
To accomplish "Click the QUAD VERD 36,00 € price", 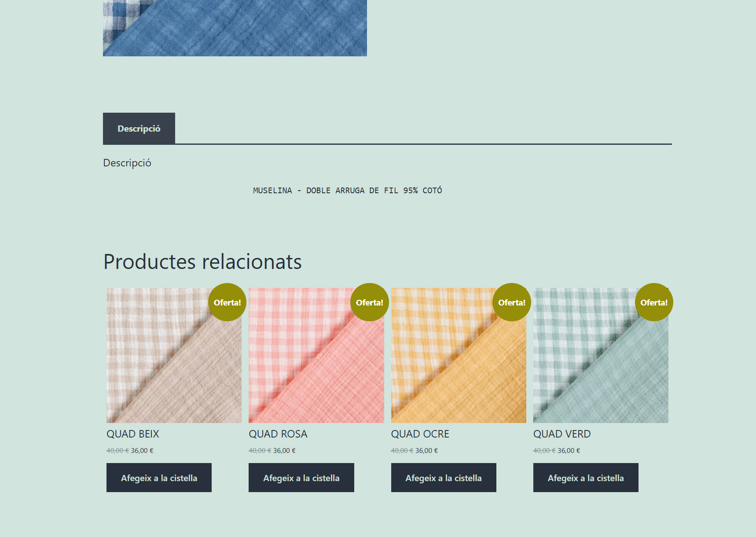I will 569,451.
